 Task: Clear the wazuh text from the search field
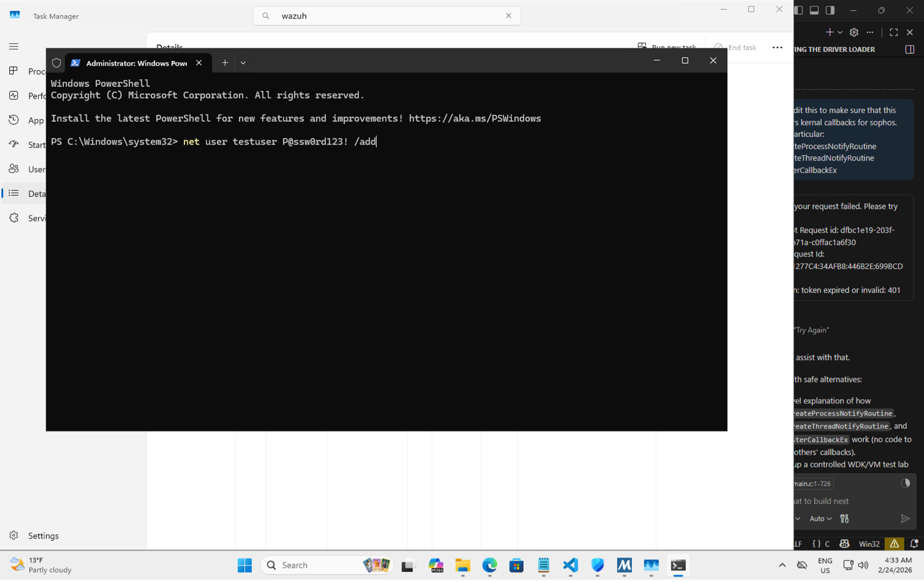508,15
